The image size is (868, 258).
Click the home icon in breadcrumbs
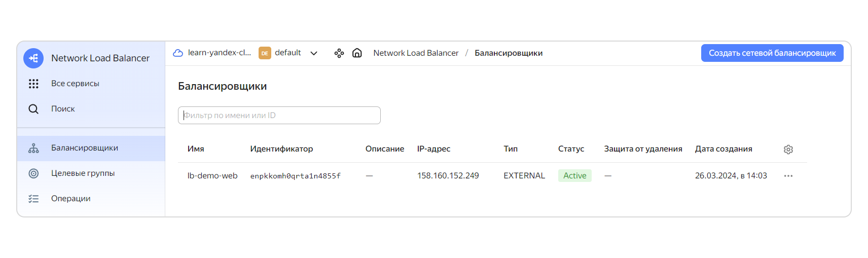coord(357,53)
